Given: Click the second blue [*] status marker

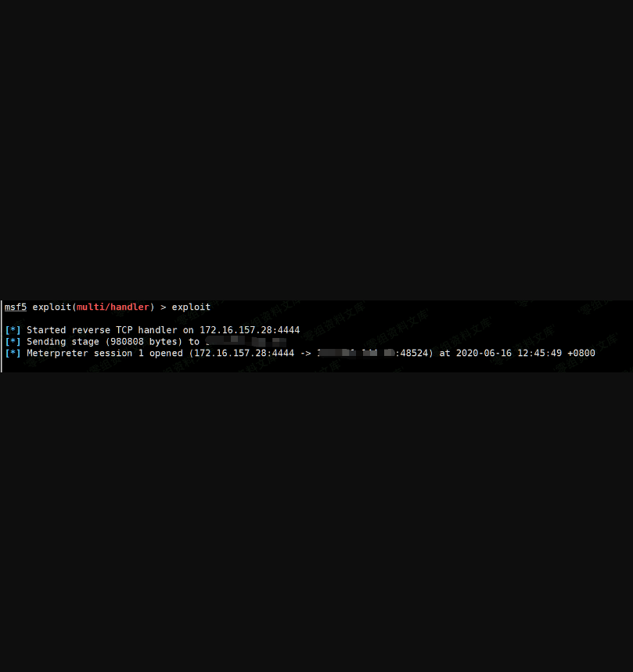Looking at the screenshot, I should (x=13, y=342).
